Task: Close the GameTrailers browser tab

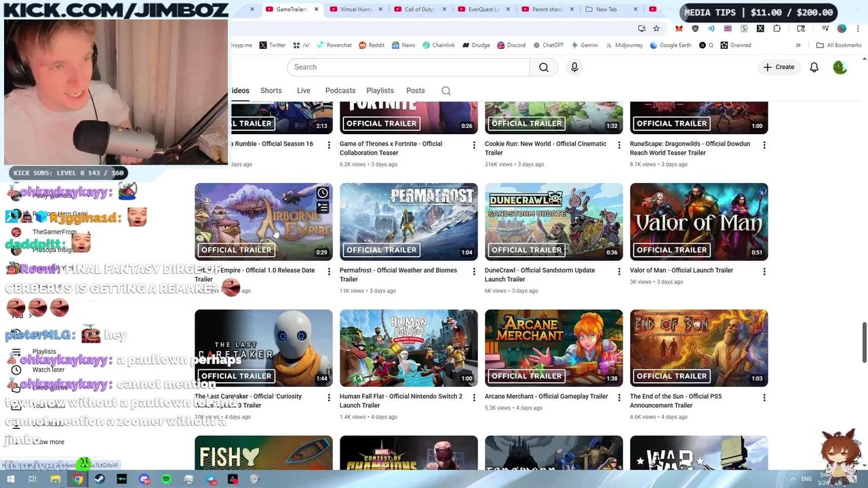Action: pyautogui.click(x=316, y=9)
